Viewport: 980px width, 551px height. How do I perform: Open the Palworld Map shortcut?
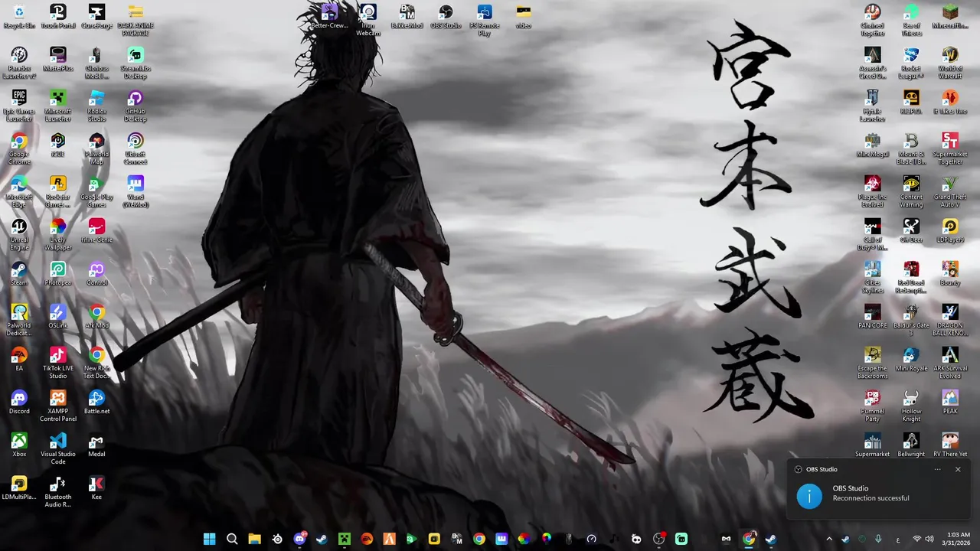(96, 149)
